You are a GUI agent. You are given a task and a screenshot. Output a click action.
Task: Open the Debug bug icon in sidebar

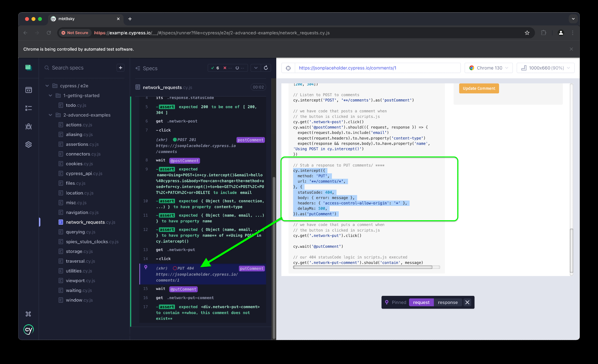[28, 126]
